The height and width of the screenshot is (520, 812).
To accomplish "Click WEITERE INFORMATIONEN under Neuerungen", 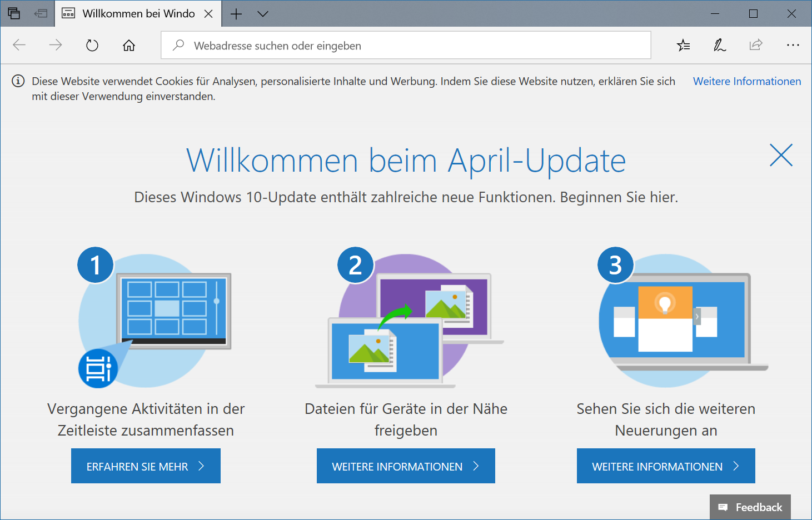I will pyautogui.click(x=666, y=466).
